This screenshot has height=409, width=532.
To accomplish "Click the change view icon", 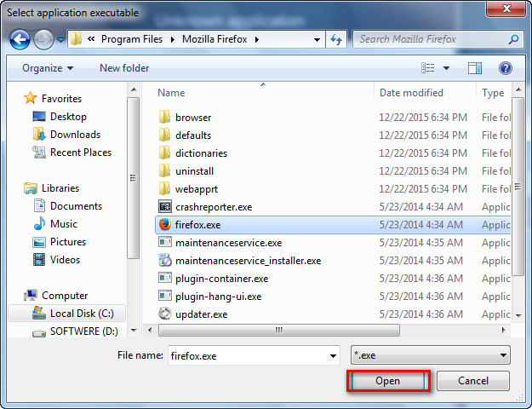I will point(428,68).
